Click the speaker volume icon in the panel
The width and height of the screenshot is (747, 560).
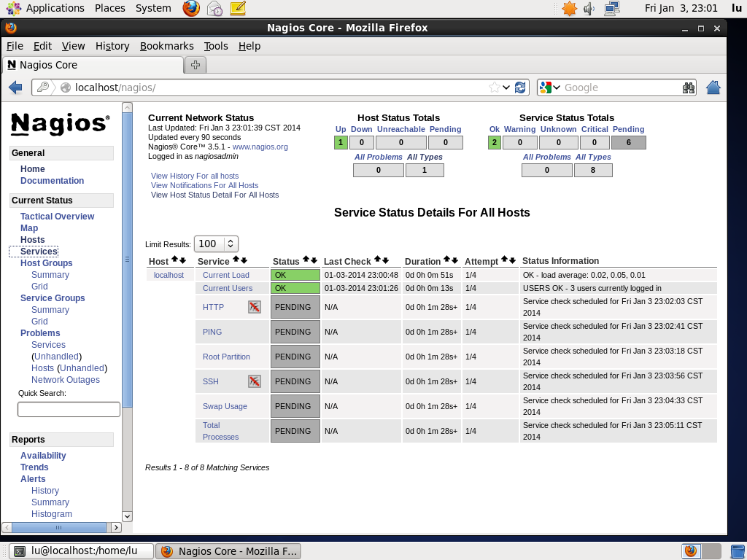pyautogui.click(x=588, y=8)
